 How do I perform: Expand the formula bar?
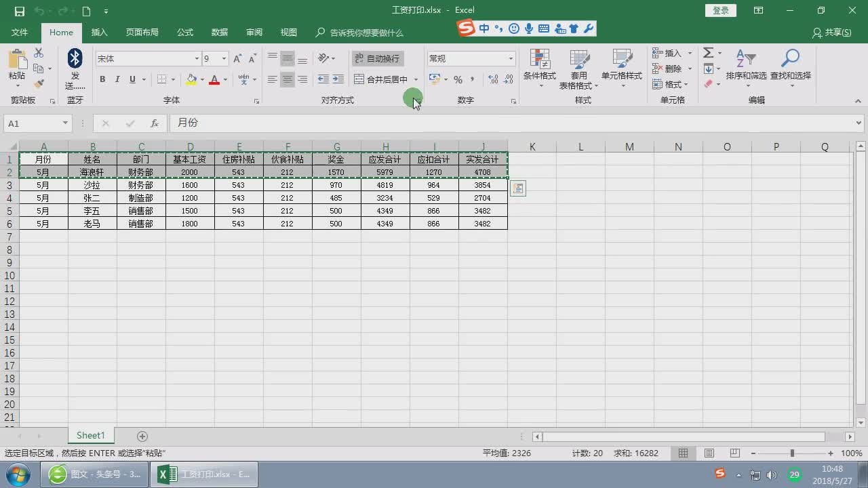(859, 123)
